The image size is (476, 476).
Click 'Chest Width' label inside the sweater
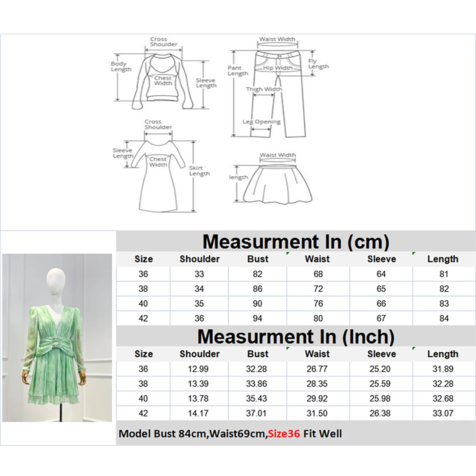click(x=163, y=81)
